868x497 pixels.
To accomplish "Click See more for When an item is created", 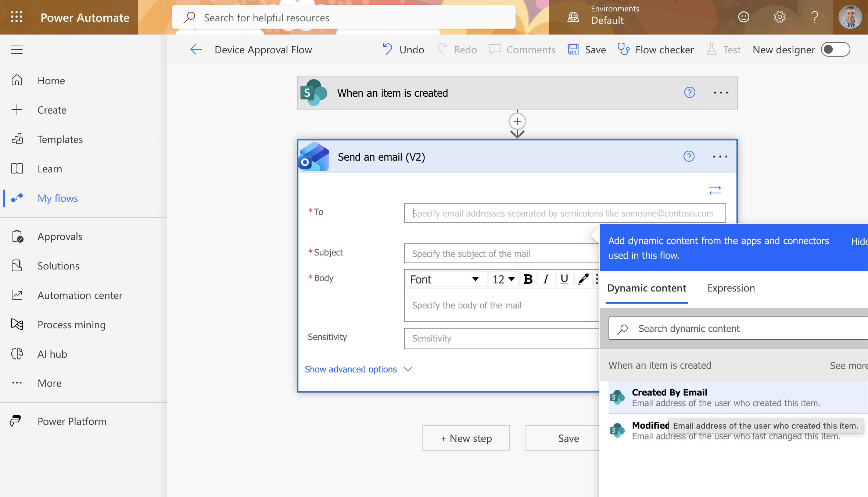I will tap(849, 365).
